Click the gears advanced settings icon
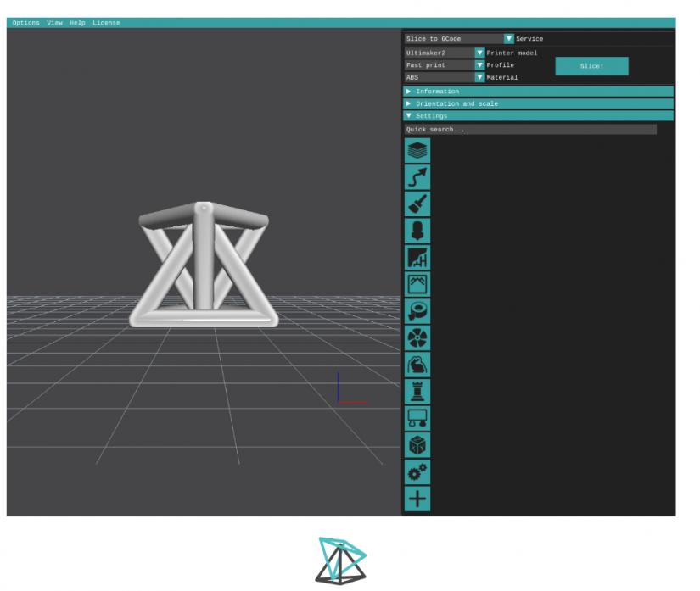Viewport: 700px width, 591px height. click(x=417, y=471)
